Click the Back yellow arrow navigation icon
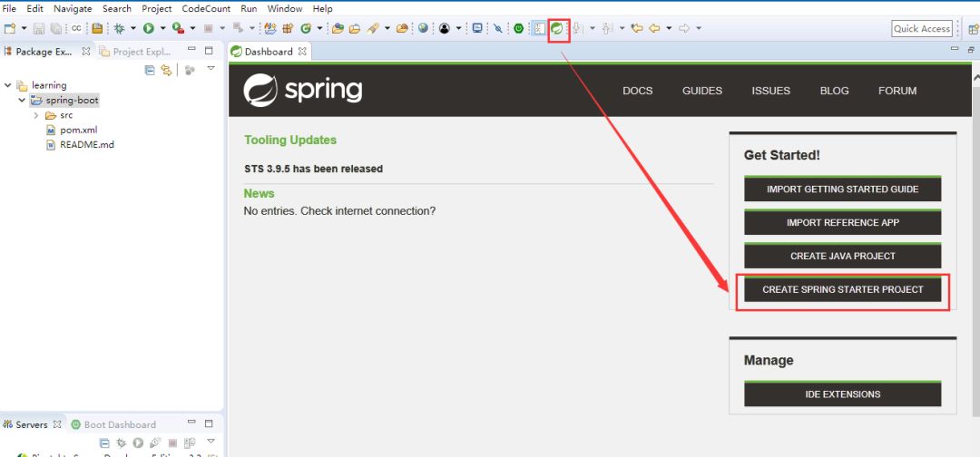Viewport: 980px width, 457px height. coord(653,29)
